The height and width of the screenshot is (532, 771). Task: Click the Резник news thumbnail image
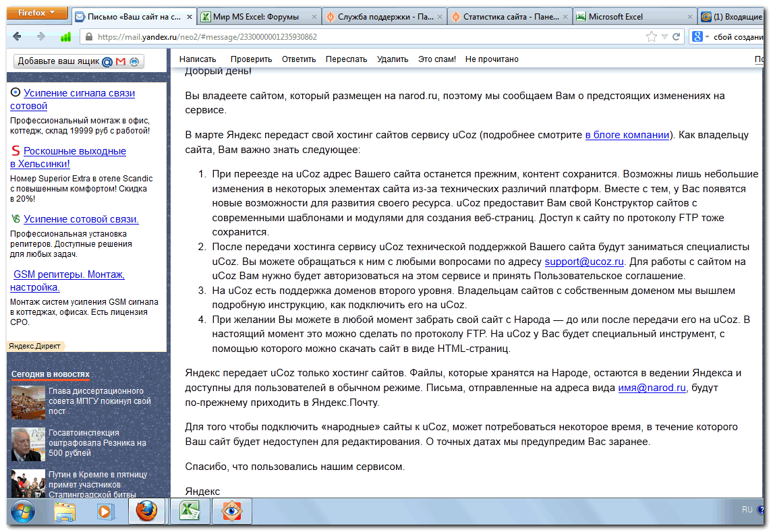28,444
